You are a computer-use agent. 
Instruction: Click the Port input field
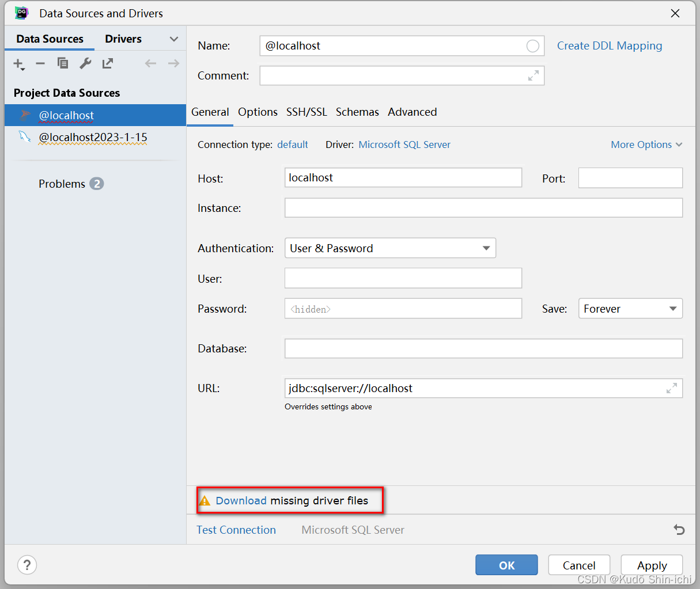coord(630,177)
